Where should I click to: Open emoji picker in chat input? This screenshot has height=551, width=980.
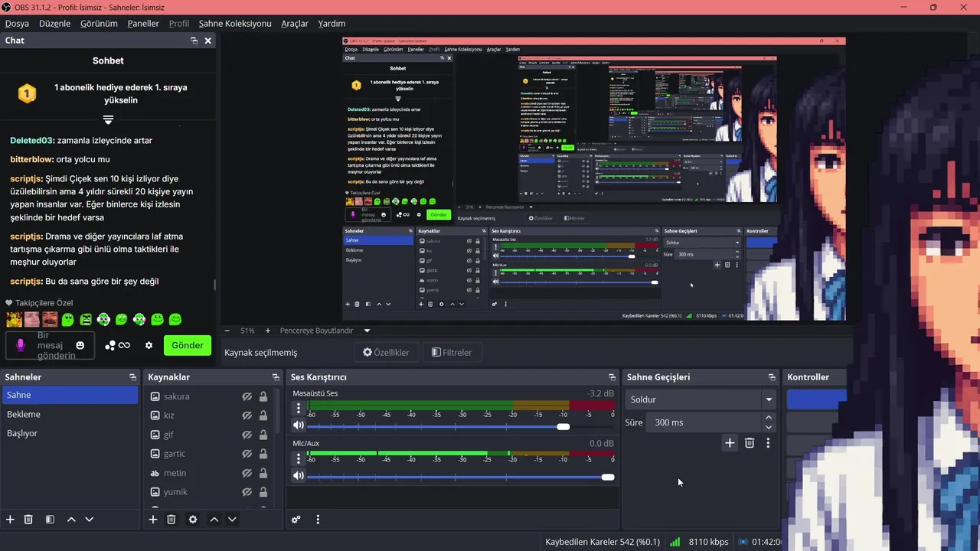click(x=80, y=345)
